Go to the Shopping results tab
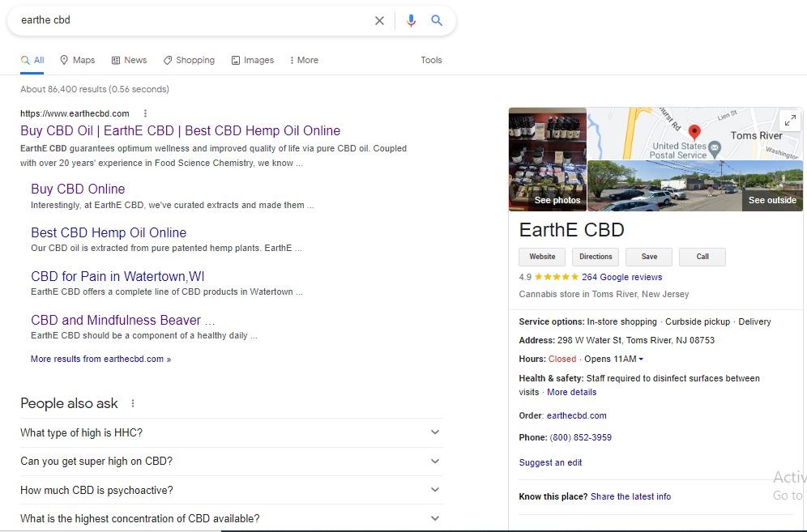807x532 pixels. coord(189,60)
